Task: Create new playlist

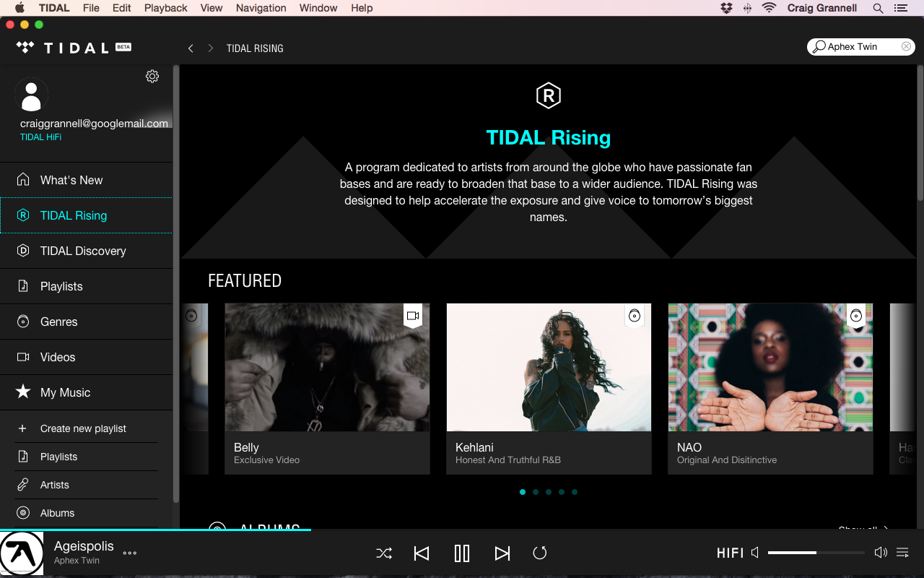Action: coord(86,428)
